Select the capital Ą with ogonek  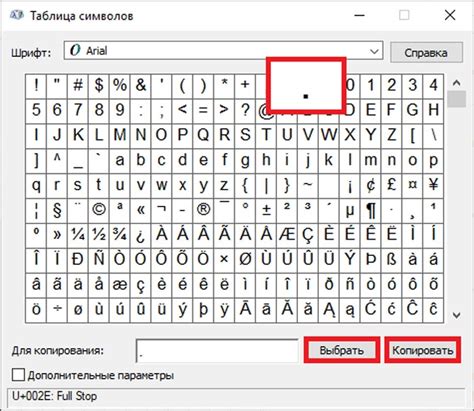tap(329, 311)
